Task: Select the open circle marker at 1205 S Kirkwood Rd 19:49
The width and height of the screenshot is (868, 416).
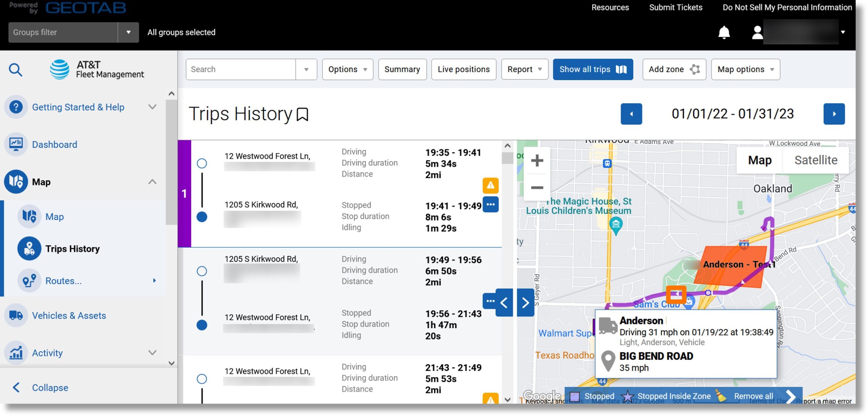Action: point(202,271)
